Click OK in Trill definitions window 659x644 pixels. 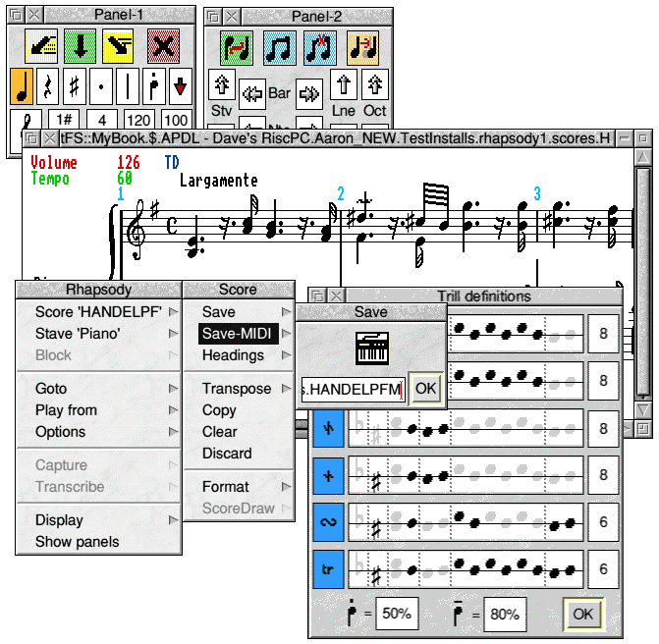pyautogui.click(x=583, y=615)
